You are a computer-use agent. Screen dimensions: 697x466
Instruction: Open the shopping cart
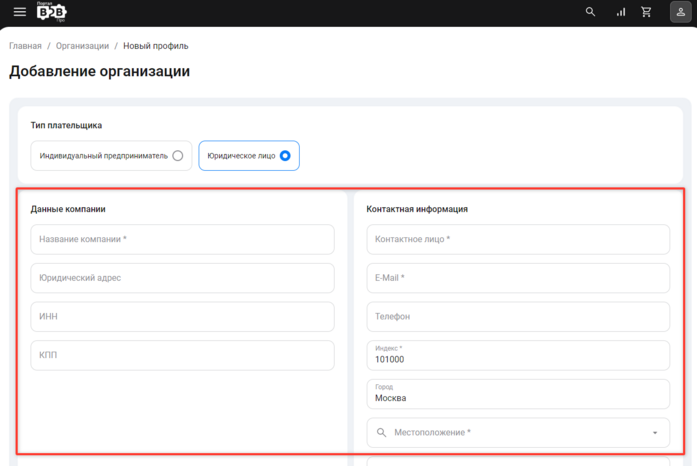646,12
